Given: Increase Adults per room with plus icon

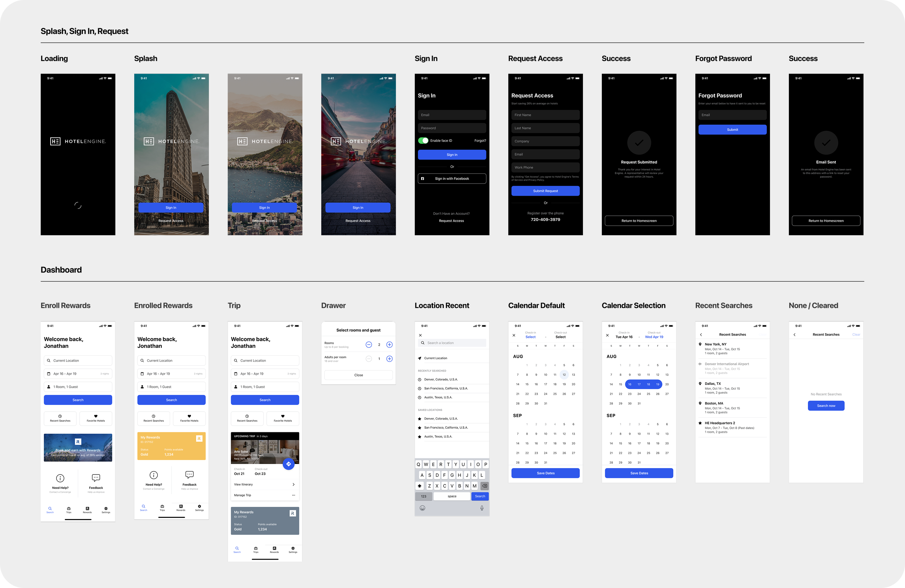Looking at the screenshot, I should point(390,359).
